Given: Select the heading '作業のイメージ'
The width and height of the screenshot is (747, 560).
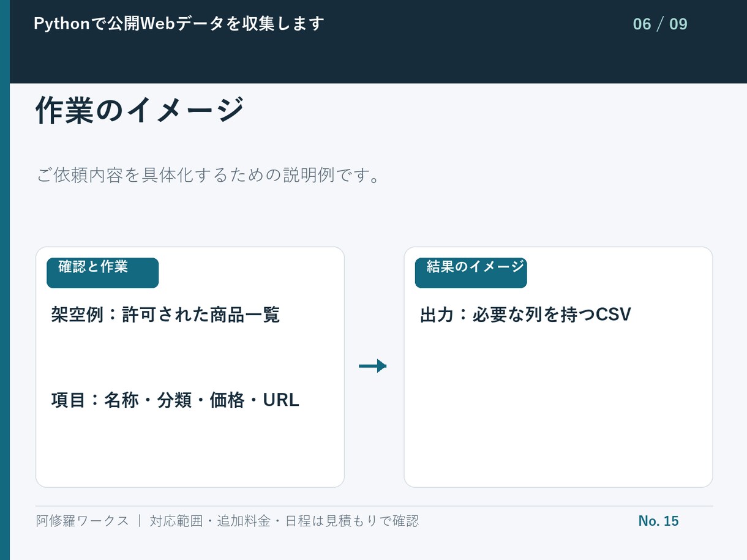Looking at the screenshot, I should click(x=140, y=110).
